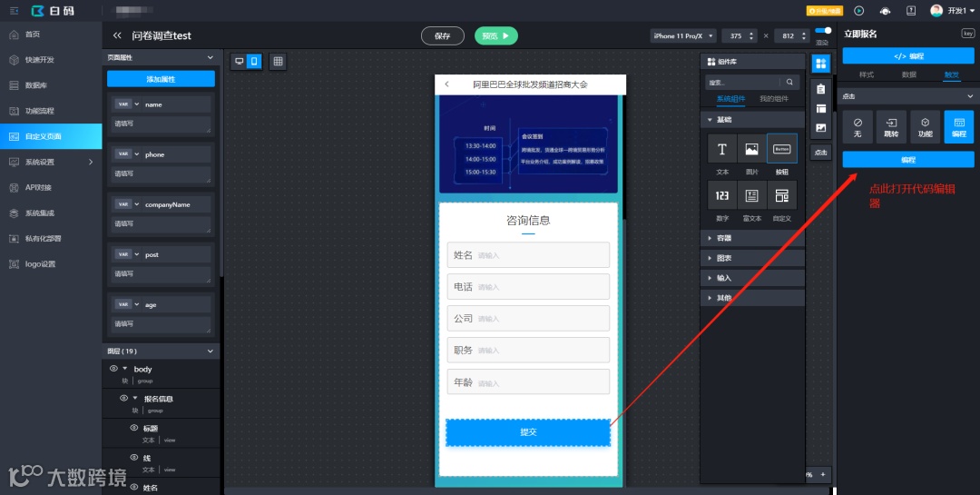Screen dimensions: 980x495
Task: Toggle visibility of the body layer
Action: [x=113, y=369]
